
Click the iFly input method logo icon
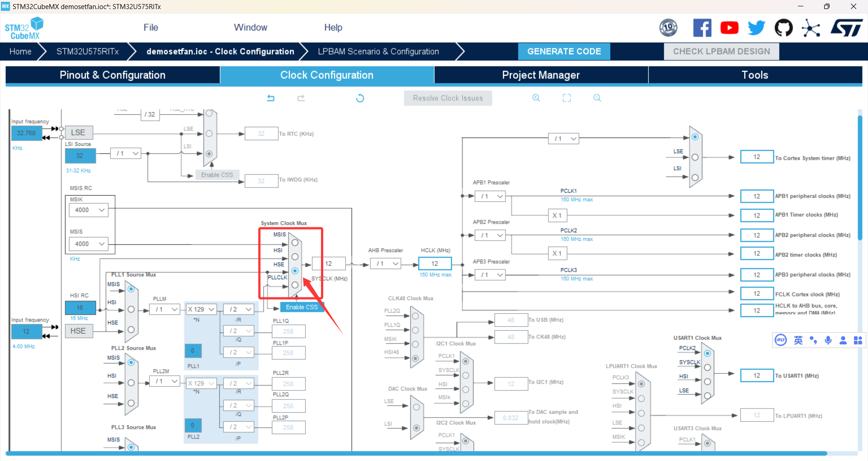pos(781,340)
